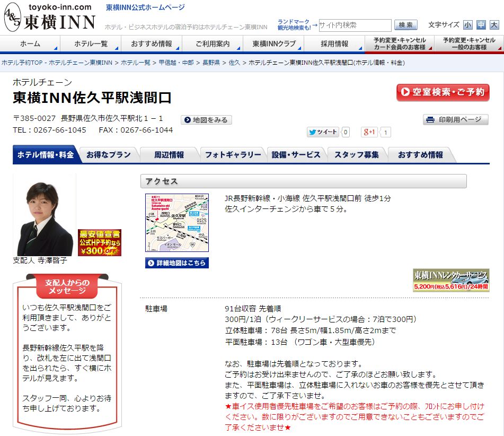The image size is (504, 436).
Task: Click the hotel name 東横INN佐久平駅浅間口
Action: [92, 98]
